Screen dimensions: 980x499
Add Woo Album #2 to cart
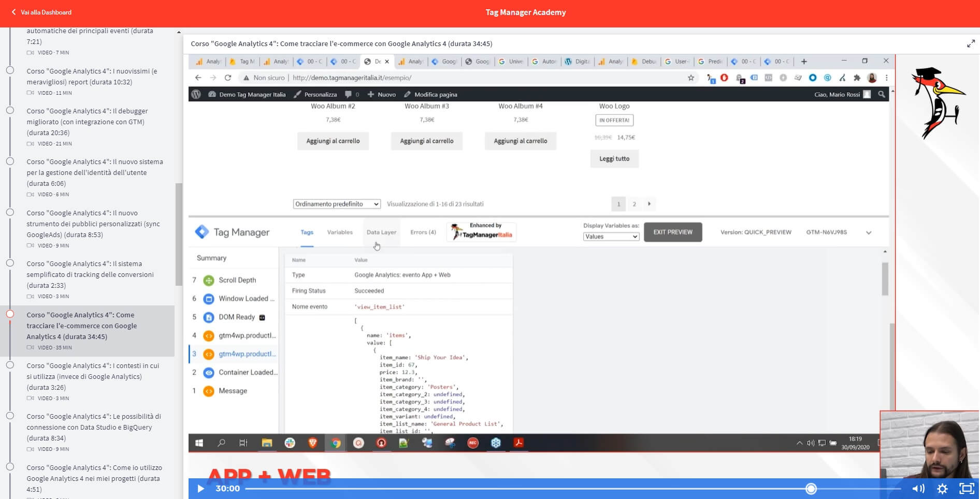[333, 141]
